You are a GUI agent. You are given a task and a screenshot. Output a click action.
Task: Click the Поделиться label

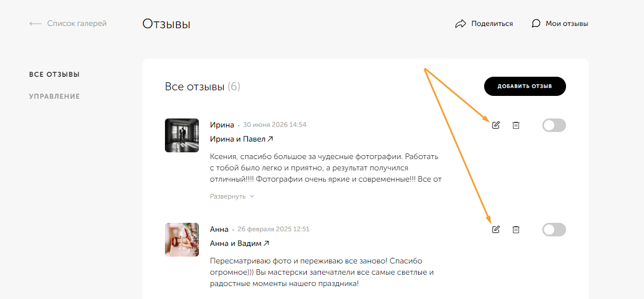point(492,24)
